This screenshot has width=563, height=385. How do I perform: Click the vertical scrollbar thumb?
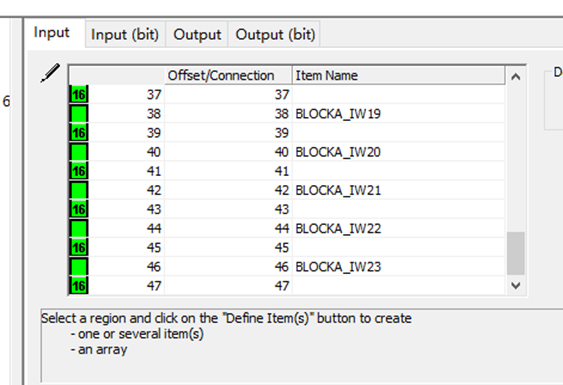[516, 254]
